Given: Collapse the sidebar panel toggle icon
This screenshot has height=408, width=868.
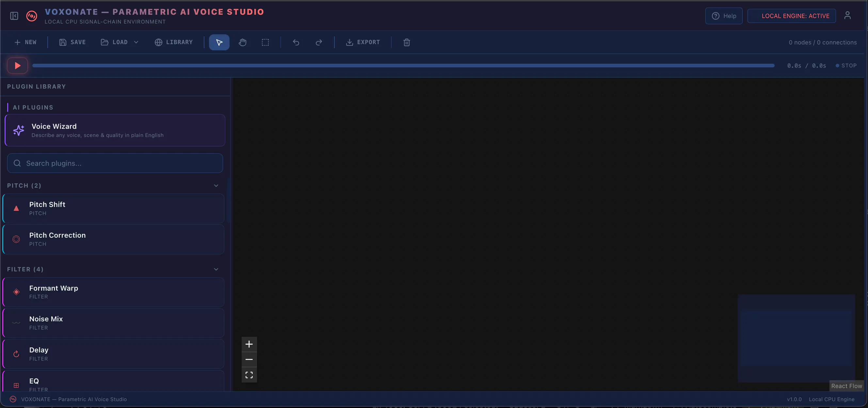Looking at the screenshot, I should (14, 16).
